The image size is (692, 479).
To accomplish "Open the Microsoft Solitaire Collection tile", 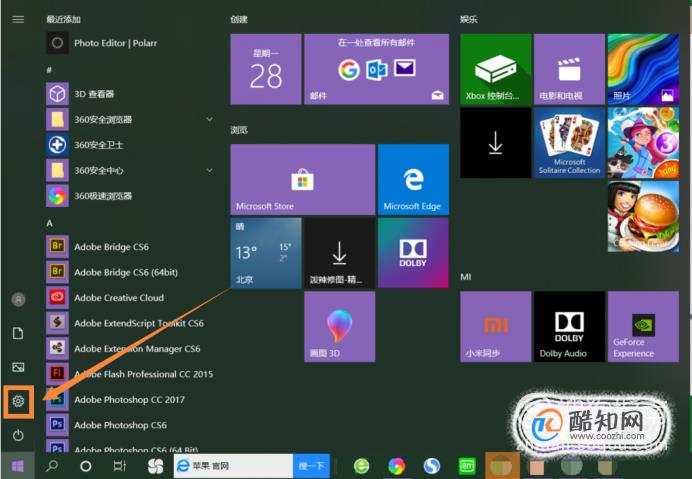I will (569, 143).
